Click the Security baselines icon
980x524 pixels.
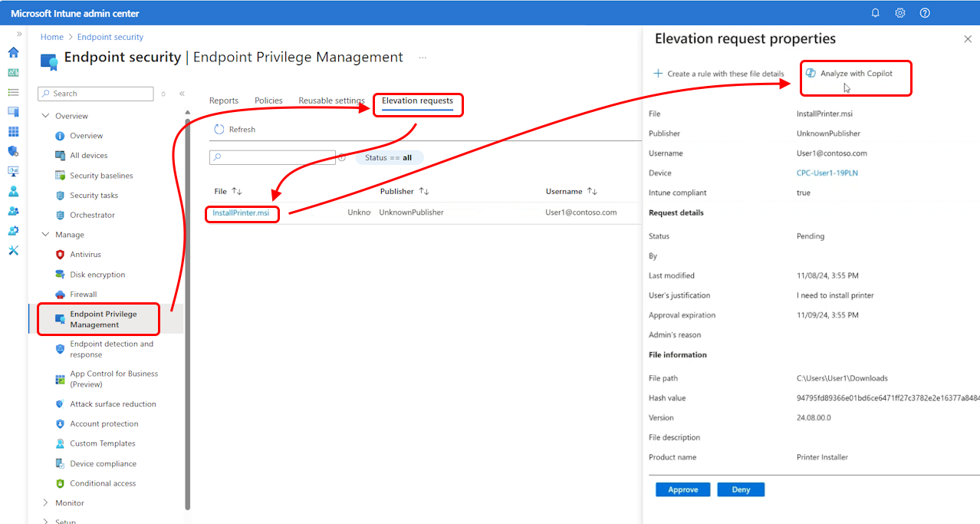pyautogui.click(x=61, y=176)
